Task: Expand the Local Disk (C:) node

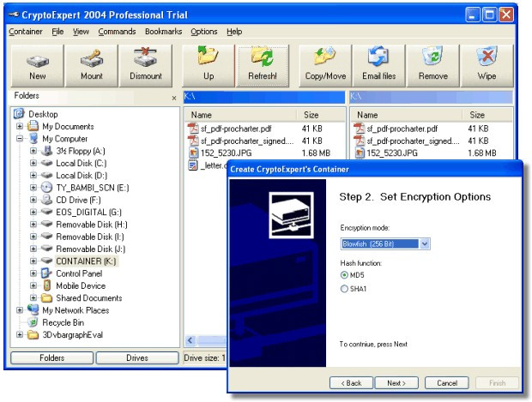Action: [x=33, y=163]
